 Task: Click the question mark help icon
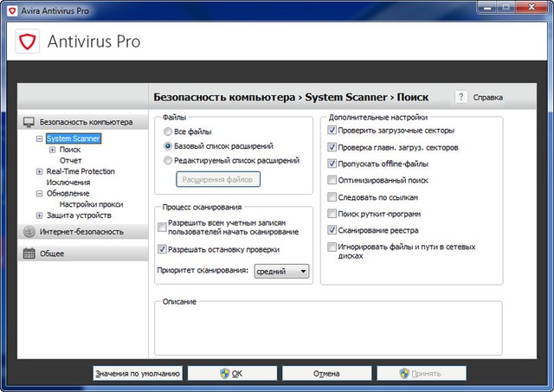(461, 97)
